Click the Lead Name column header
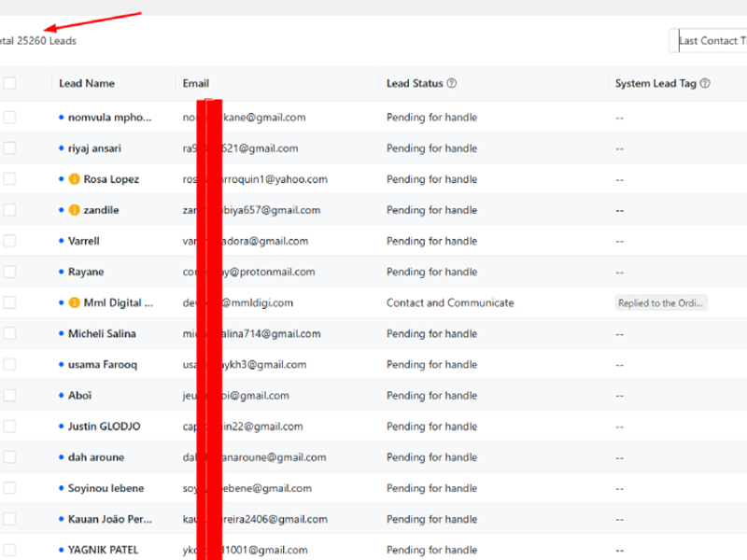 [x=87, y=83]
